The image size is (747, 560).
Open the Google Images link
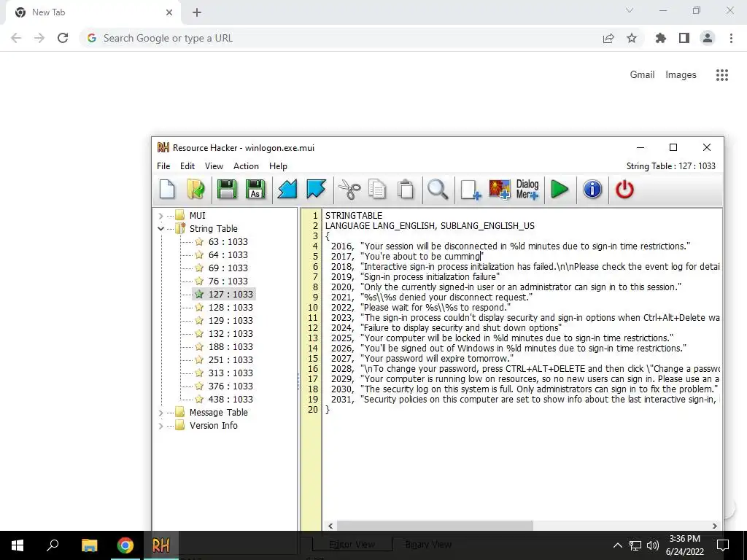tap(681, 75)
